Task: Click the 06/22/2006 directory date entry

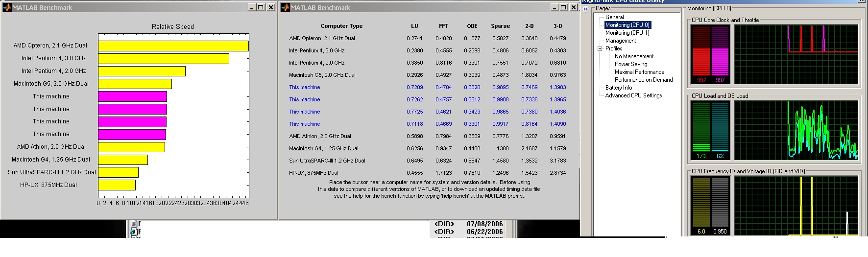Action: (x=484, y=232)
